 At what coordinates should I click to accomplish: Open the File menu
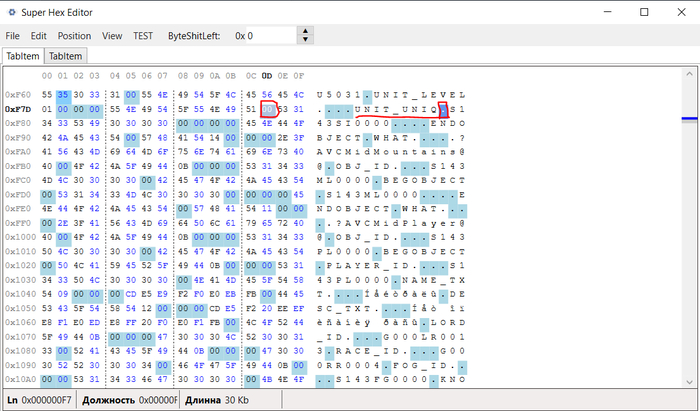12,35
